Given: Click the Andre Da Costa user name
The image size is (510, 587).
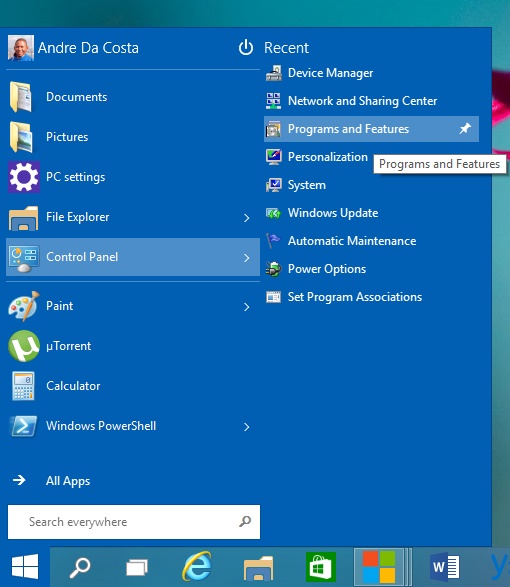Looking at the screenshot, I should coord(88,48).
